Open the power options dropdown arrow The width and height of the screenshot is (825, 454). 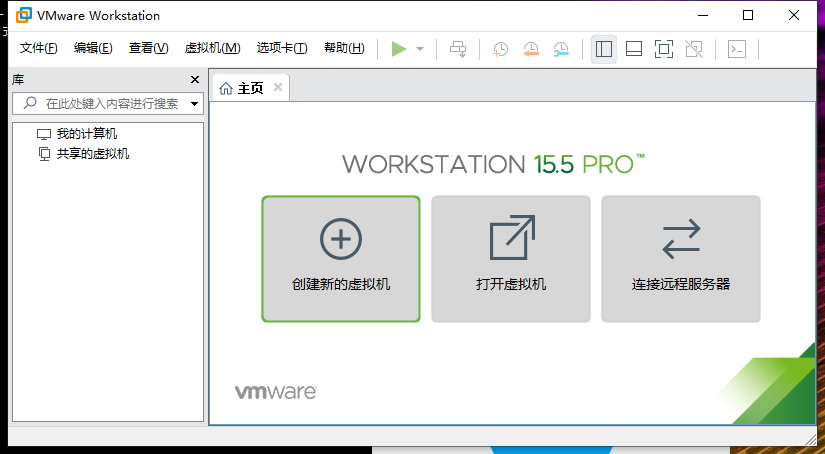pyautogui.click(x=420, y=49)
